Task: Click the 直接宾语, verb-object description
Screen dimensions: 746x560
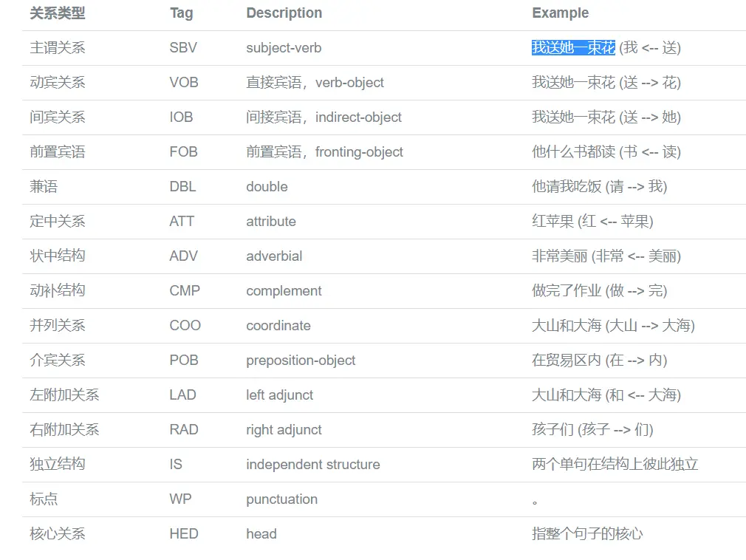Action: (315, 82)
